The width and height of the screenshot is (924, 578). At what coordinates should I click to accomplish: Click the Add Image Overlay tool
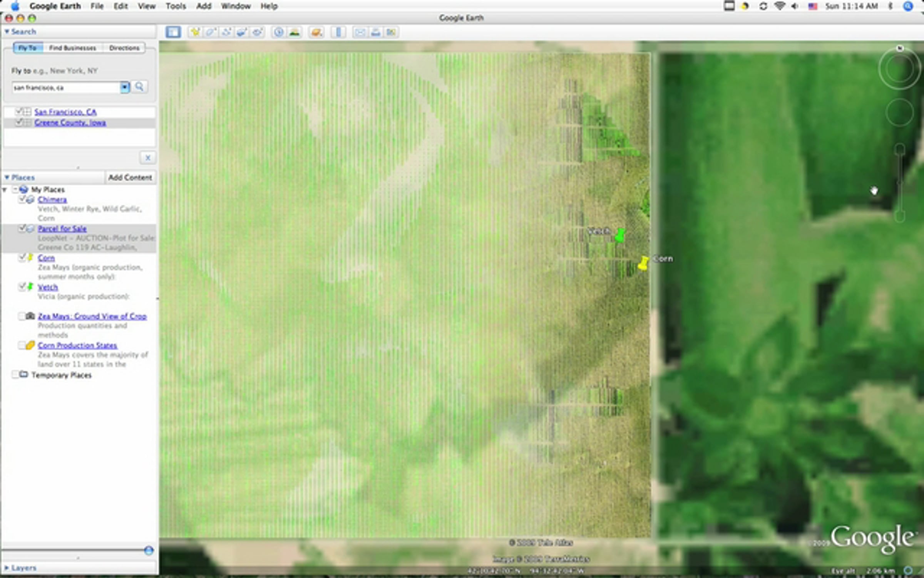[242, 32]
